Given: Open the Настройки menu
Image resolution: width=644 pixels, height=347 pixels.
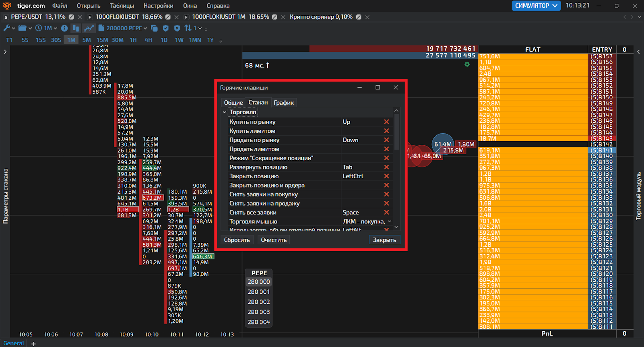Looking at the screenshot, I should (158, 6).
